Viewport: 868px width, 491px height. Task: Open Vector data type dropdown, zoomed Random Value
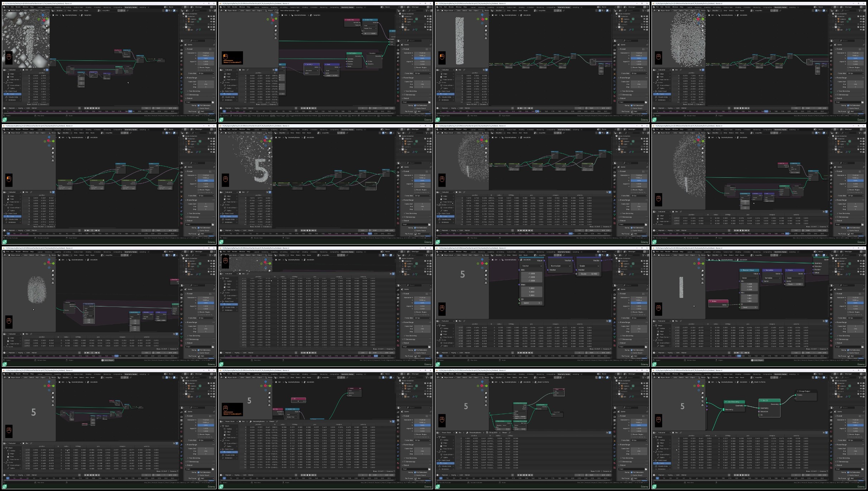532,266
